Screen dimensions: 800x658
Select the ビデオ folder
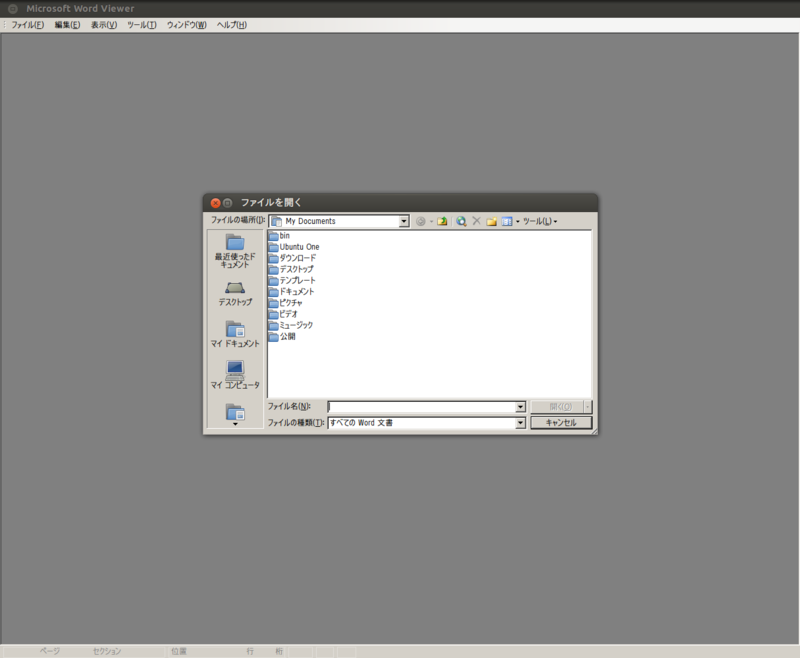point(283,314)
